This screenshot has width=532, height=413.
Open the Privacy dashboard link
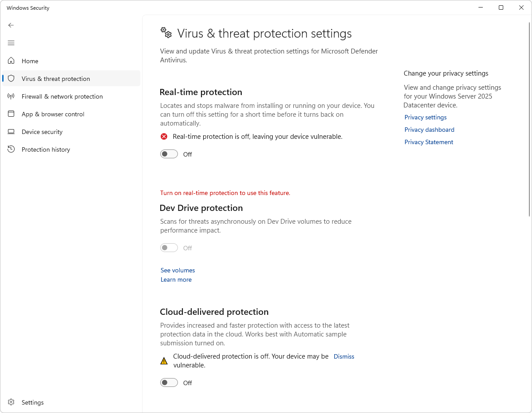429,130
